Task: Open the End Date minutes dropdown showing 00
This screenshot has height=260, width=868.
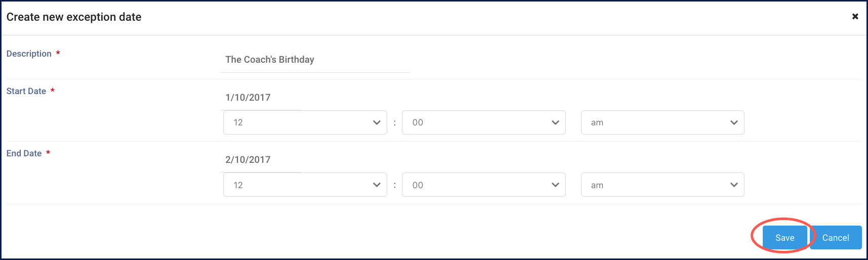Action: pyautogui.click(x=476, y=185)
